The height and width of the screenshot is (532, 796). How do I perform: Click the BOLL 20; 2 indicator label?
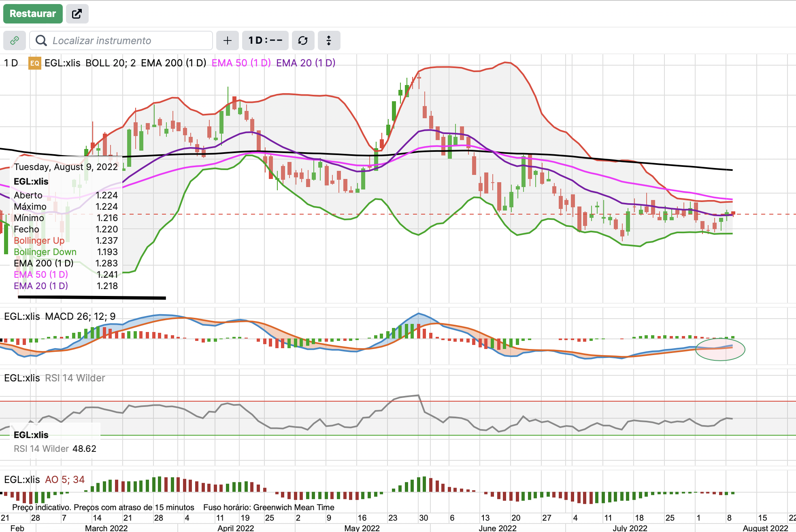(x=110, y=63)
